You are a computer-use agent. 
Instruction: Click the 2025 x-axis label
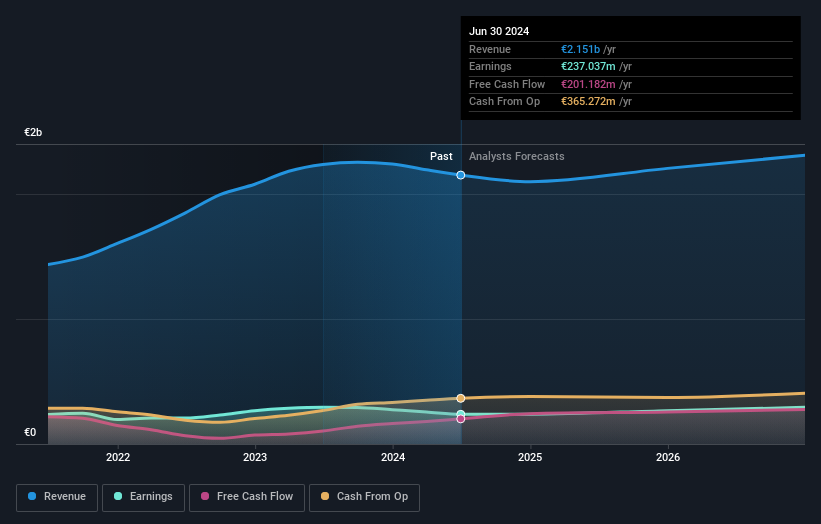tap(530, 457)
